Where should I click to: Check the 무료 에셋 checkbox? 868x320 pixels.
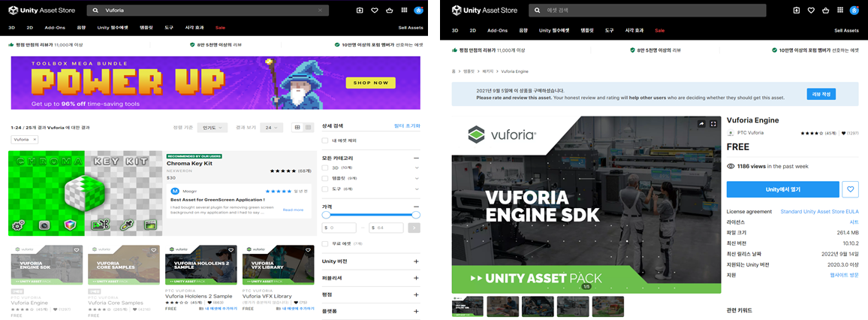(325, 243)
